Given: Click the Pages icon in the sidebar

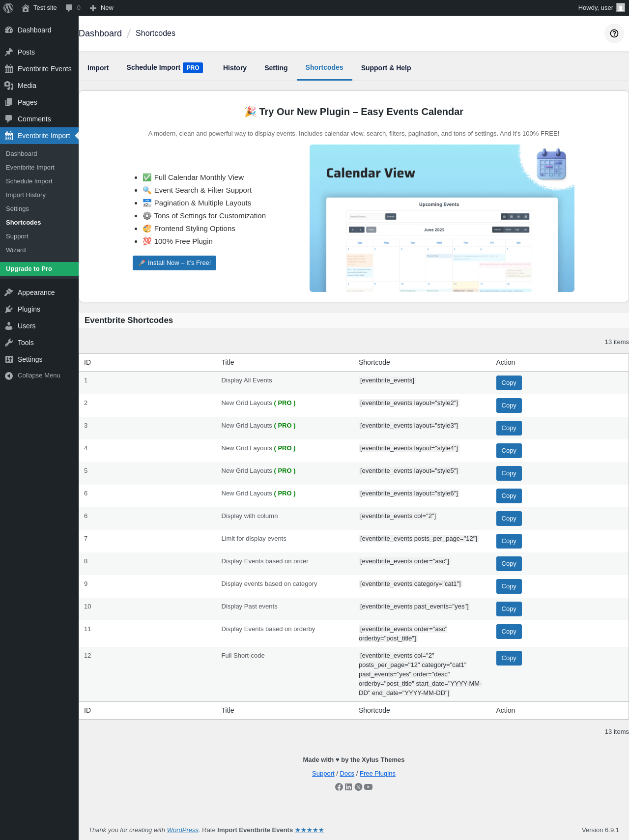Looking at the screenshot, I should pyautogui.click(x=9, y=102).
